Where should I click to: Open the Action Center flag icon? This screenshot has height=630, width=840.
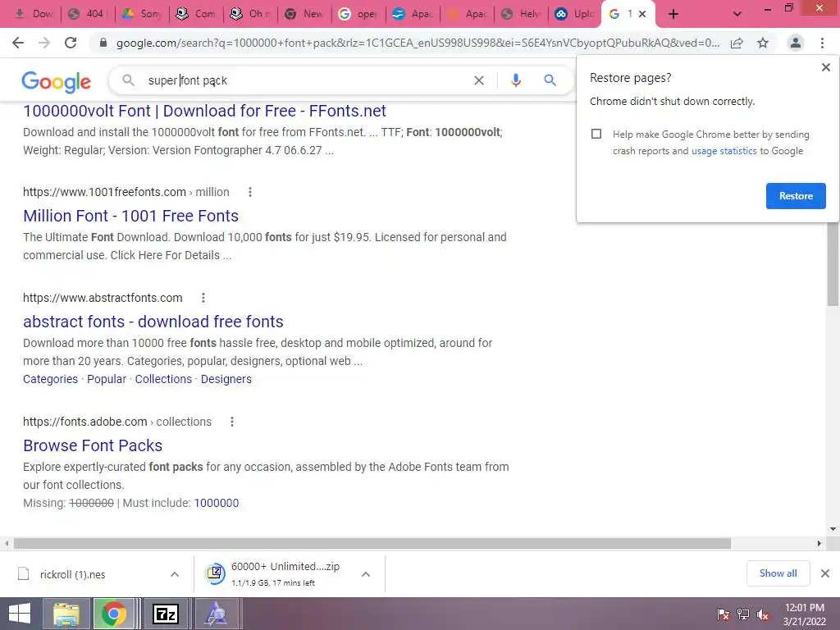coord(724,614)
